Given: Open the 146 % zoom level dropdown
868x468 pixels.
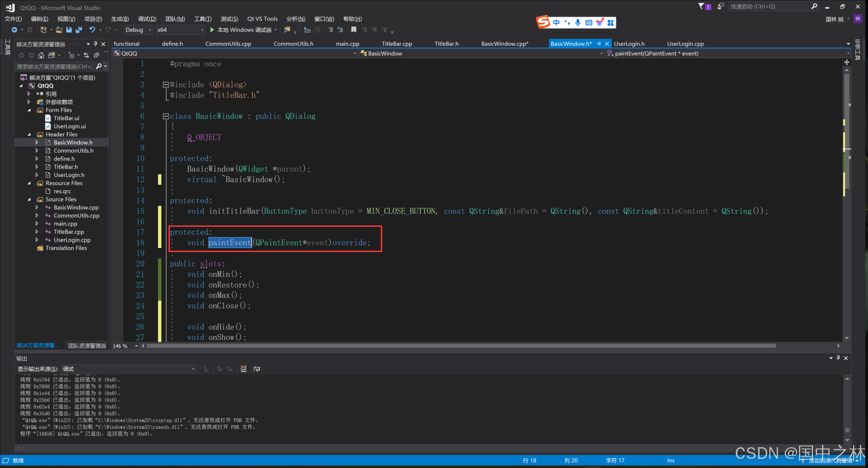Looking at the screenshot, I should (x=125, y=346).
